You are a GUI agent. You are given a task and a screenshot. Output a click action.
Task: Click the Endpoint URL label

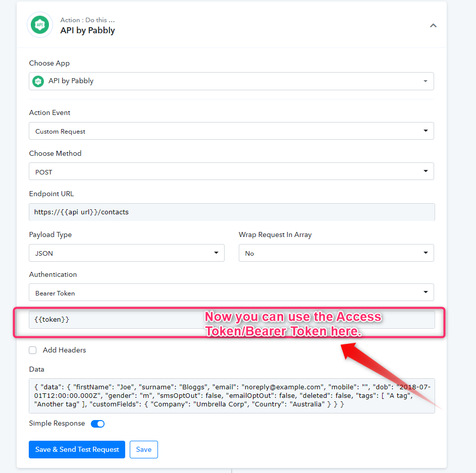(51, 194)
